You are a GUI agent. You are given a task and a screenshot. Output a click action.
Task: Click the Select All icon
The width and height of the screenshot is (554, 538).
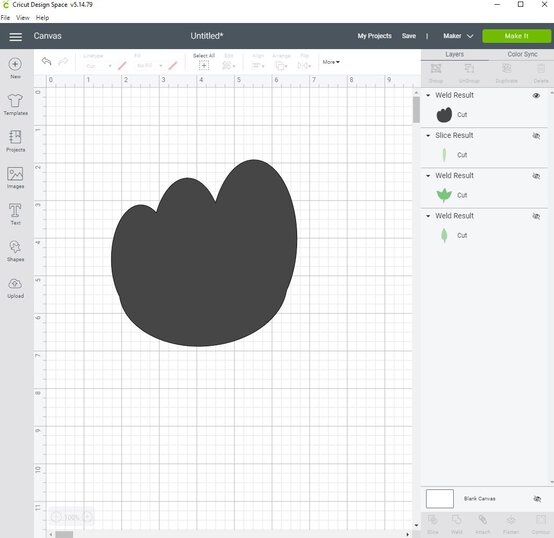(204, 65)
